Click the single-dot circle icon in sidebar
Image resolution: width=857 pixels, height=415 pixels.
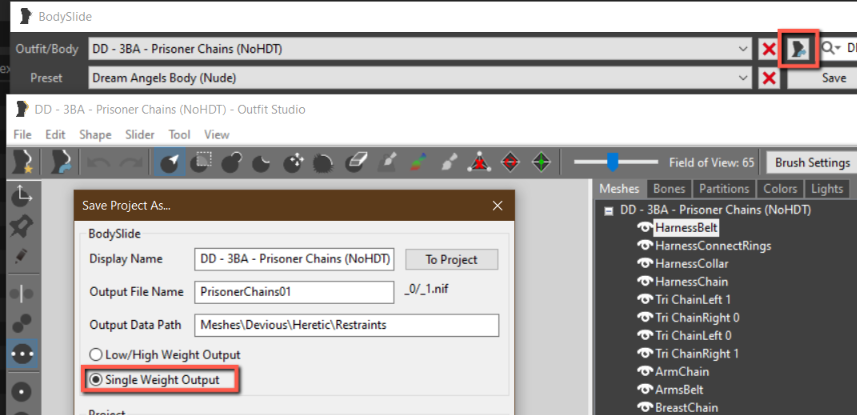[22, 391]
